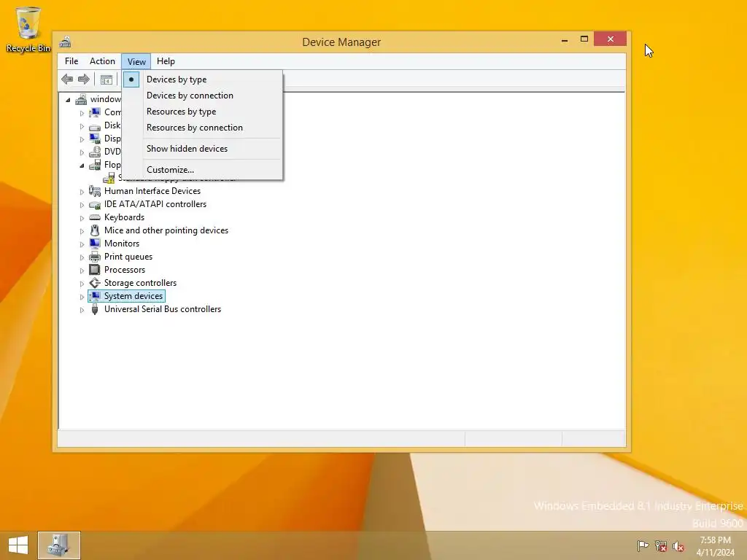This screenshot has height=560, width=747.
Task: Click the Forward arrow toolbar icon
Action: pos(84,79)
